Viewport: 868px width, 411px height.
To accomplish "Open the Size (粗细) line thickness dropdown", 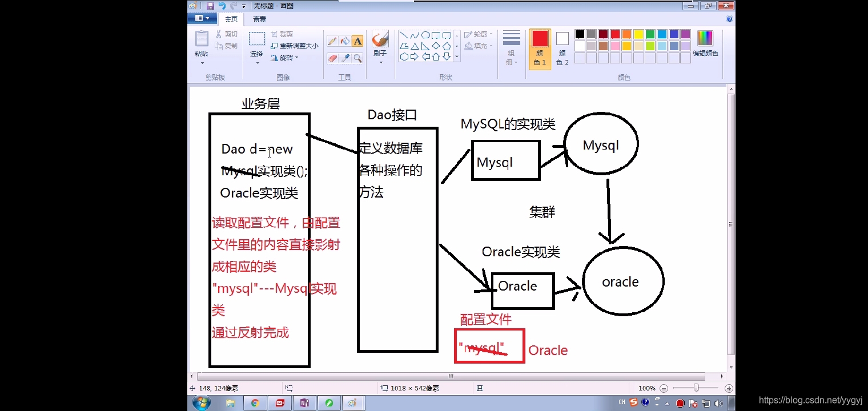I will click(512, 49).
